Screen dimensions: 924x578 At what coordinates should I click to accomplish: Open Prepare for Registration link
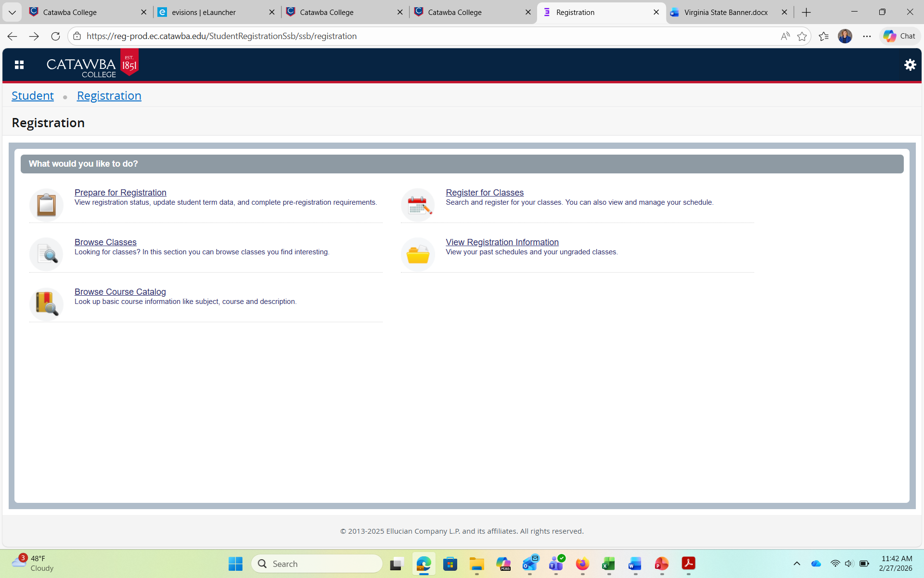pyautogui.click(x=120, y=192)
